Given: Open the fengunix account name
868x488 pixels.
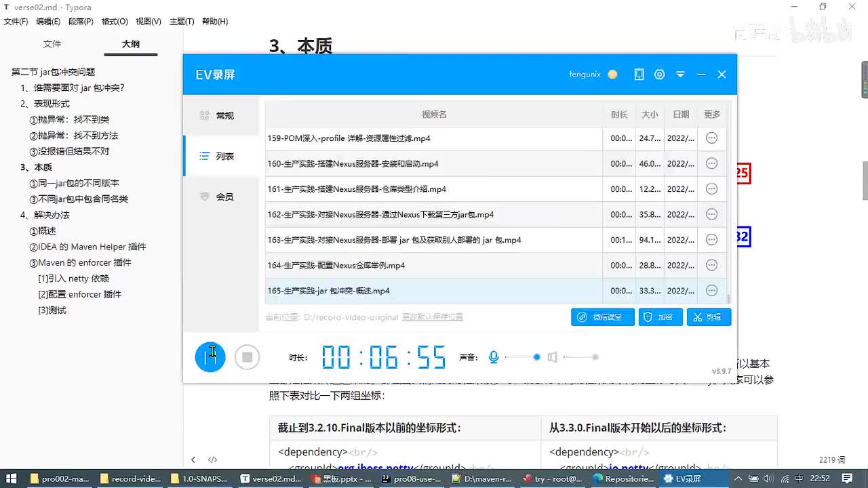Looking at the screenshot, I should point(585,75).
